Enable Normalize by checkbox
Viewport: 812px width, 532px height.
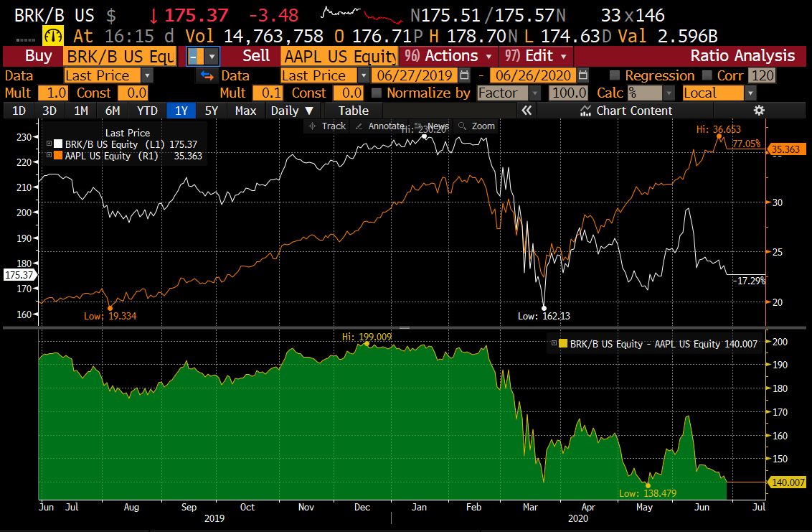coord(377,93)
